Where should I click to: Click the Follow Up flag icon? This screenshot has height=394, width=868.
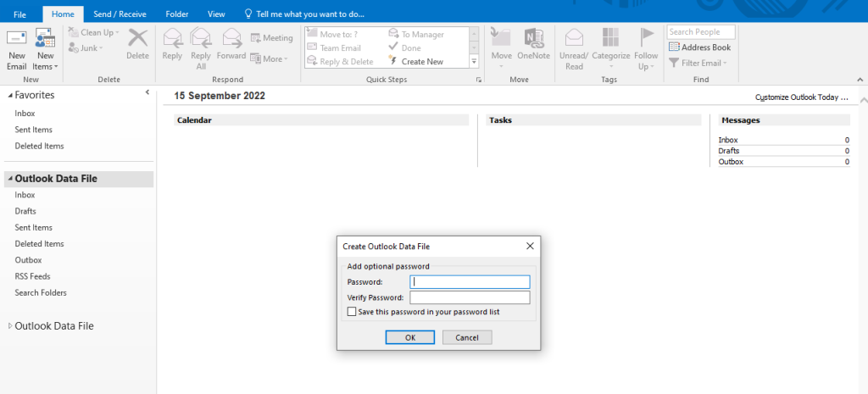point(646,37)
